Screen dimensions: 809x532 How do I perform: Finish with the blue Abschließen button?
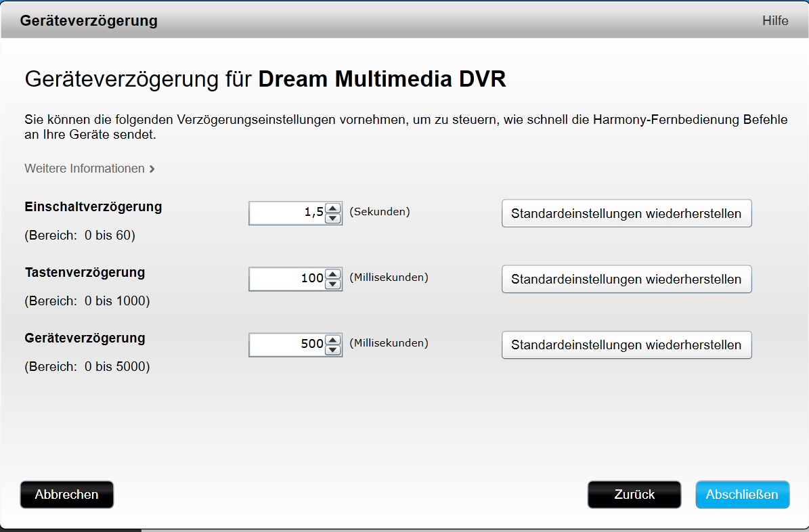tap(742, 495)
